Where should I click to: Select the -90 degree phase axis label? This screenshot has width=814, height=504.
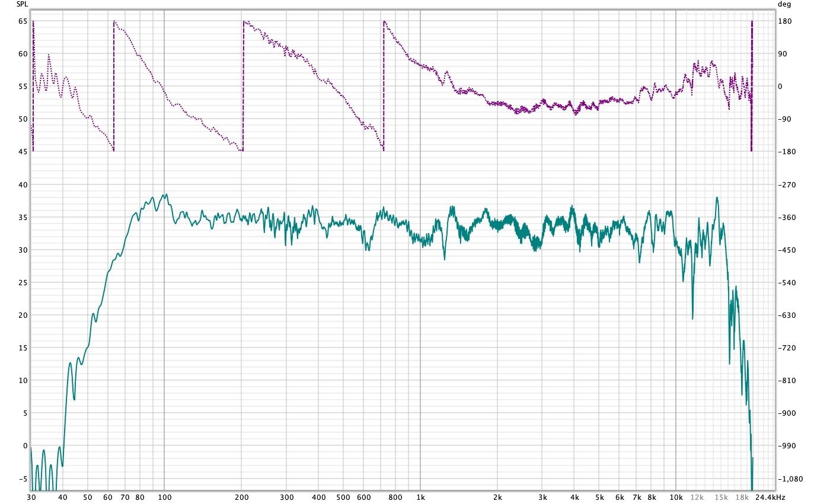[x=784, y=119]
